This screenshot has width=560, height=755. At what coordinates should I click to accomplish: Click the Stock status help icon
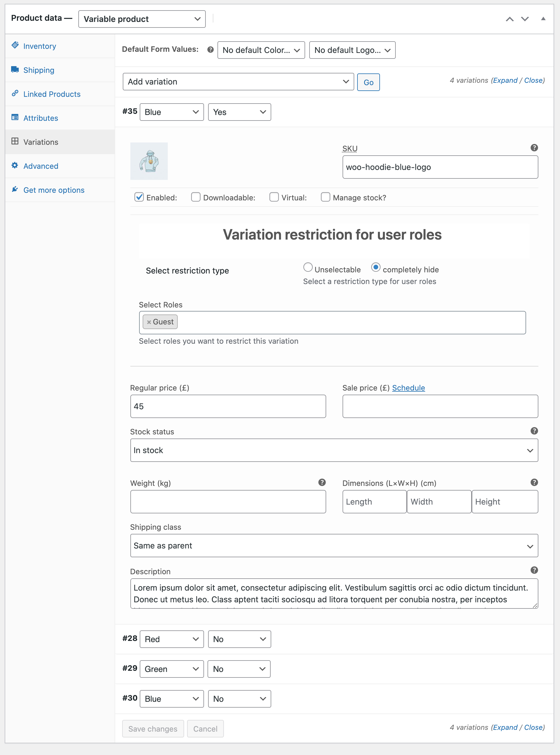(x=534, y=431)
